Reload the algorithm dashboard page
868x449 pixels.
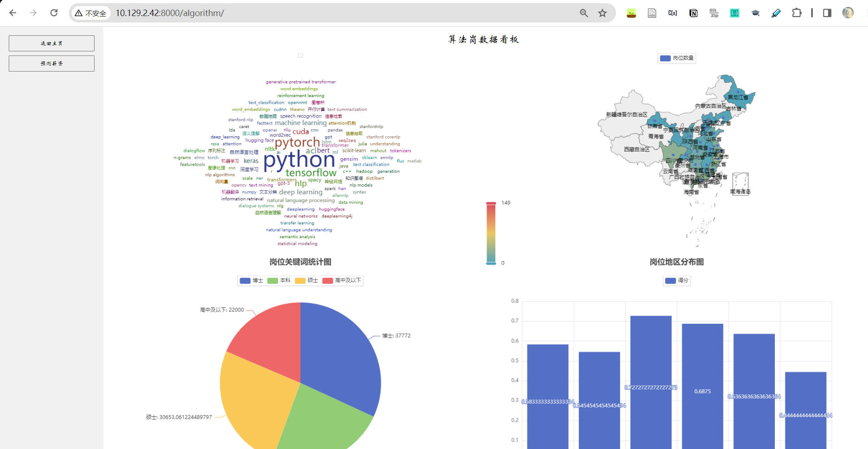[x=54, y=13]
